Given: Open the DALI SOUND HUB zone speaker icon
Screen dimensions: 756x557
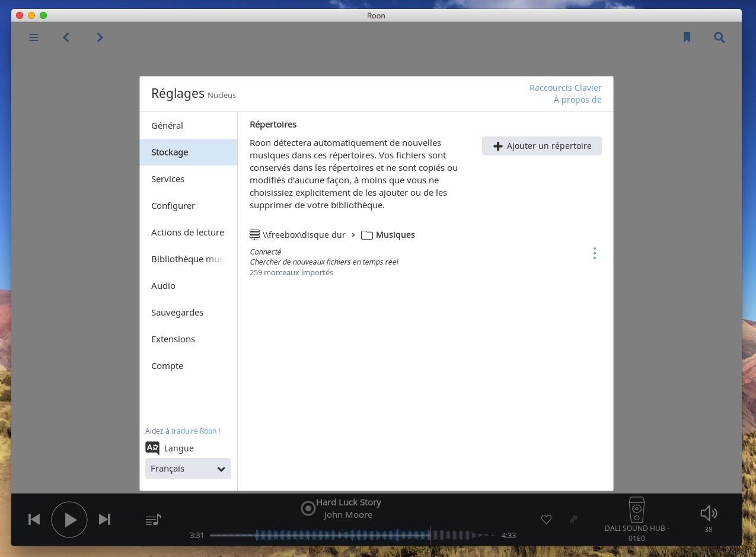Looking at the screenshot, I should [x=636, y=510].
